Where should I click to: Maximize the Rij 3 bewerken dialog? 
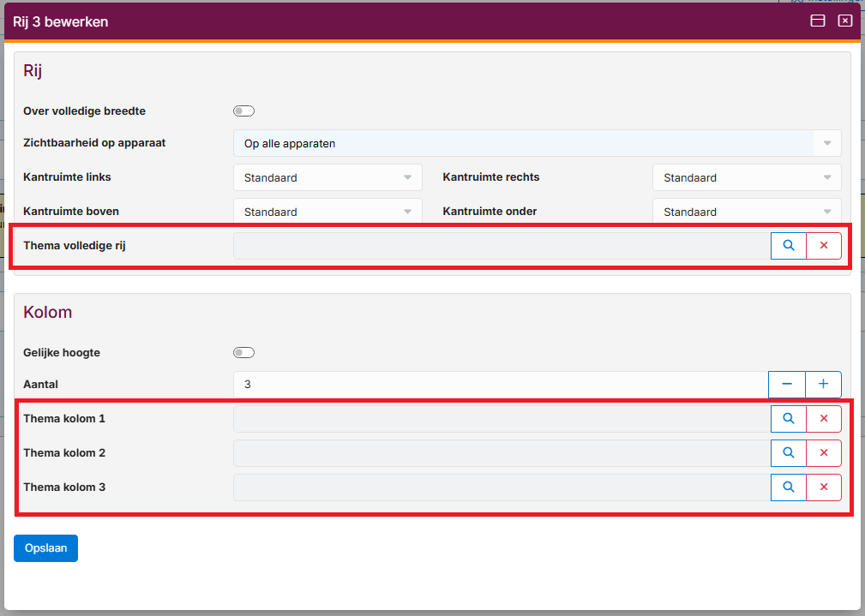coord(818,21)
